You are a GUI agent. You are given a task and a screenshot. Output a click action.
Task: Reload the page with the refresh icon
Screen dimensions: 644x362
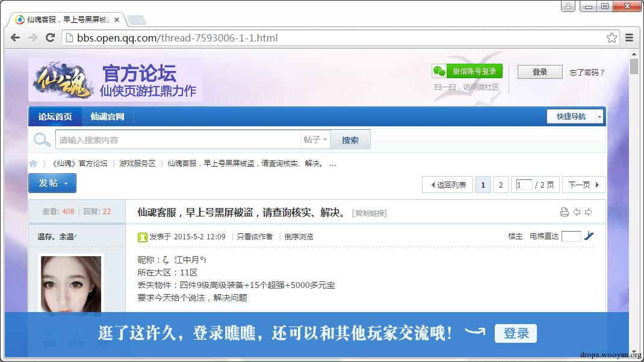(50, 38)
